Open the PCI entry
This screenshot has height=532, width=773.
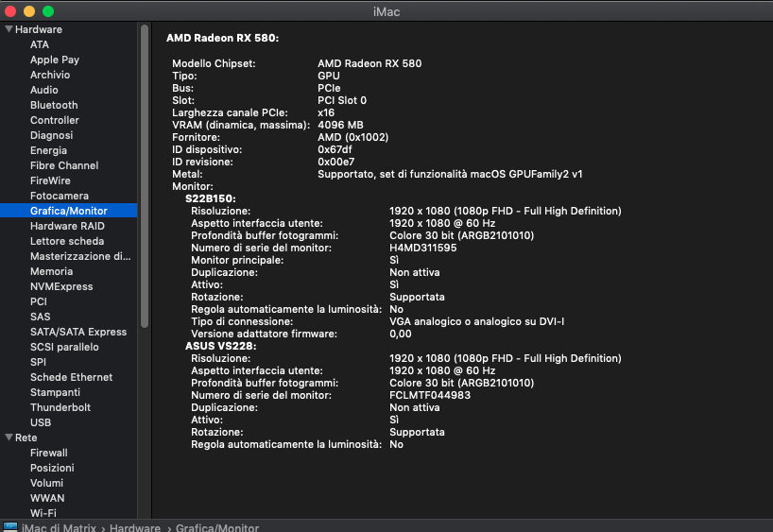(x=39, y=301)
